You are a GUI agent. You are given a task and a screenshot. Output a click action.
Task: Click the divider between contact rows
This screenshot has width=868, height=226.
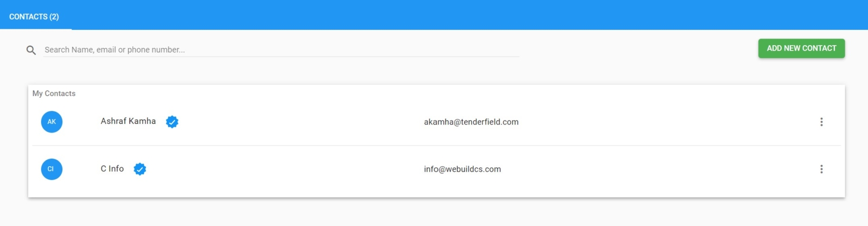(x=436, y=146)
